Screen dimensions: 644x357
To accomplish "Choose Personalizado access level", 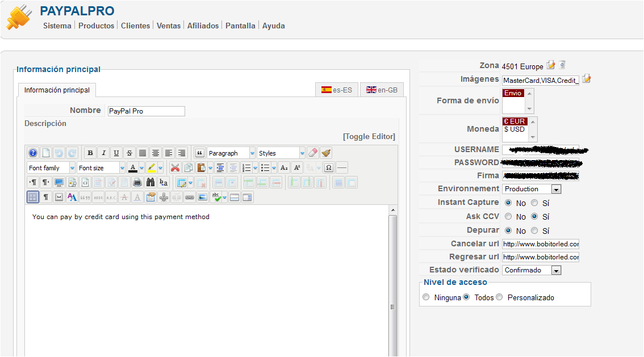I will (x=499, y=297).
